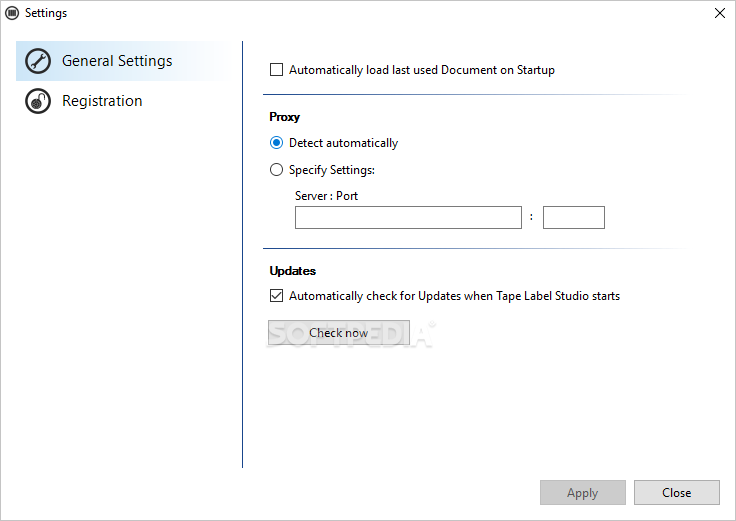Image resolution: width=736 pixels, height=521 pixels.
Task: Click the General Settings wrench icon
Action: pyautogui.click(x=38, y=61)
